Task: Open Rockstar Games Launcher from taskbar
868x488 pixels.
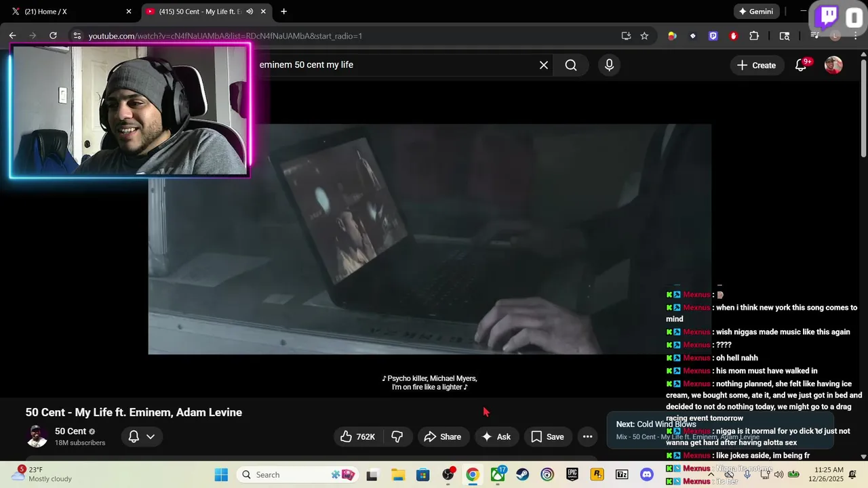Action: point(597,474)
